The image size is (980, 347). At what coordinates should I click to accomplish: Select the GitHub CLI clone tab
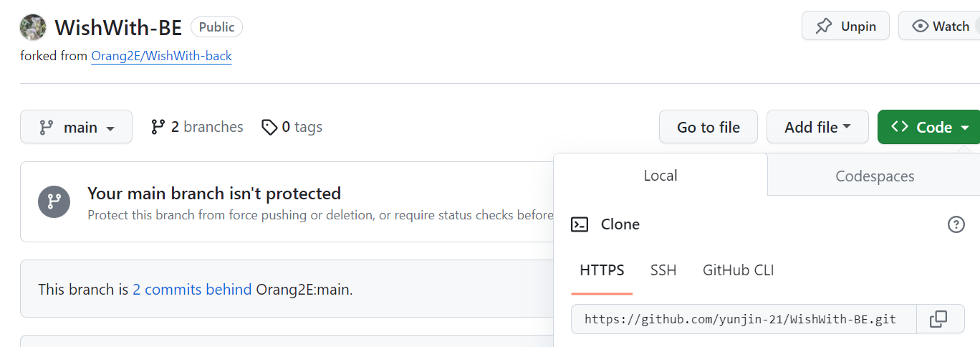click(x=739, y=270)
